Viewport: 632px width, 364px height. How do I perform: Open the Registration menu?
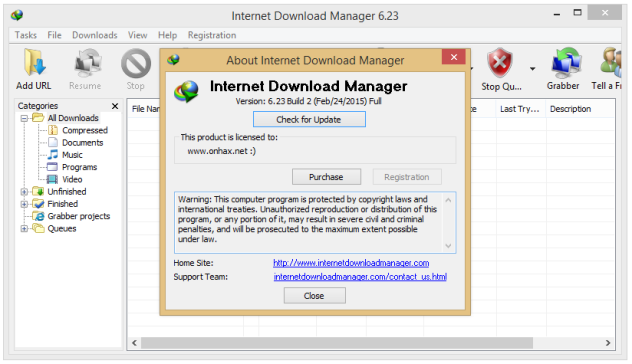point(212,35)
